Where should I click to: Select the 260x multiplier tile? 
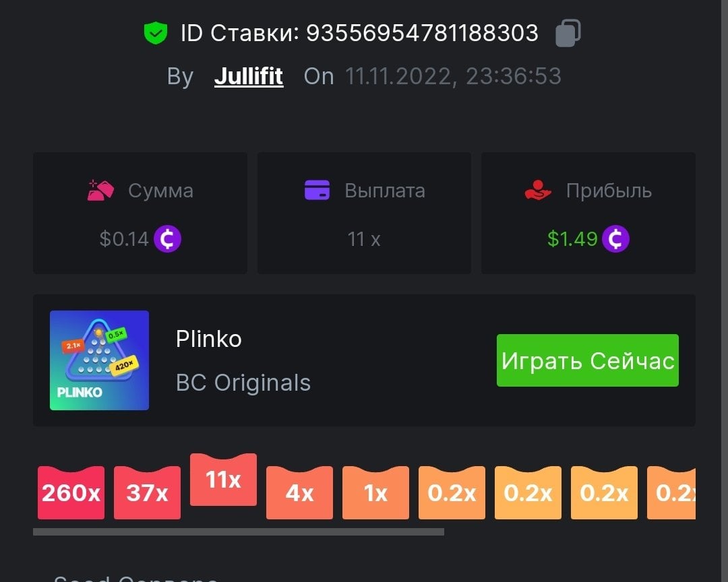(71, 493)
